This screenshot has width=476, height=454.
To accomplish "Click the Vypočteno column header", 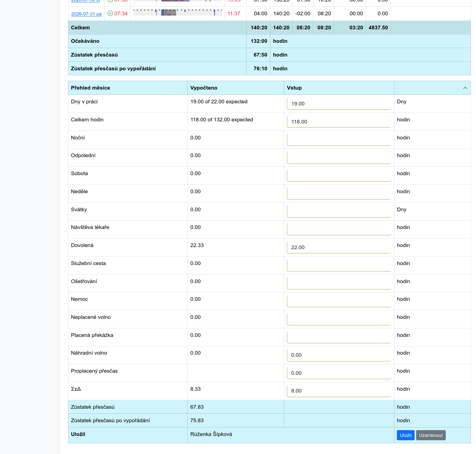I will click(204, 88).
